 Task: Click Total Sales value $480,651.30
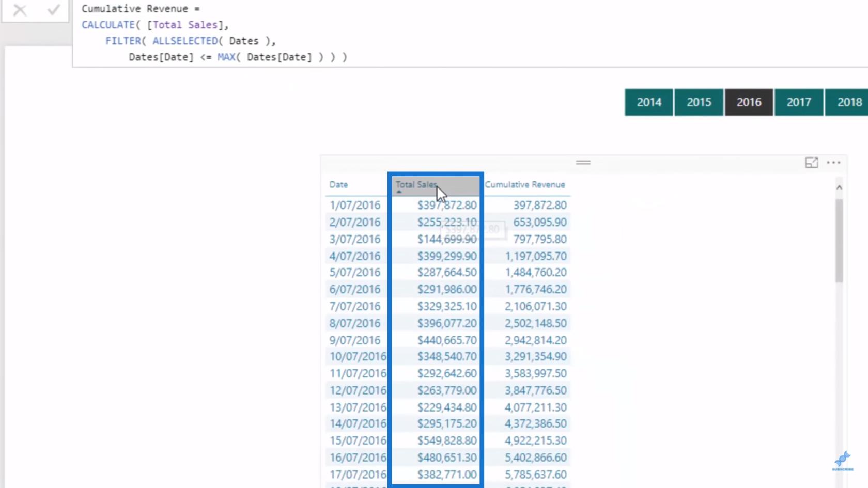(447, 458)
